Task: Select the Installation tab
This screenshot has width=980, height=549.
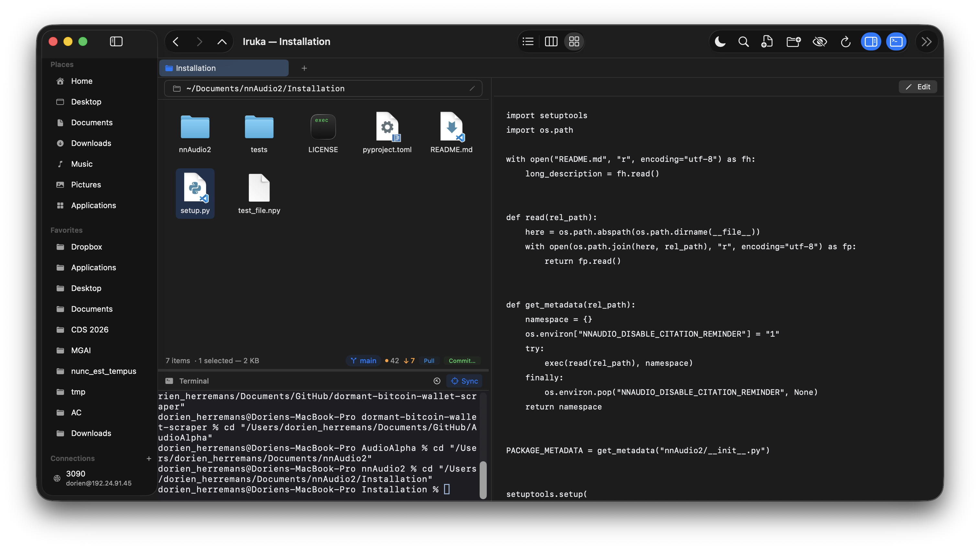Action: [x=224, y=68]
